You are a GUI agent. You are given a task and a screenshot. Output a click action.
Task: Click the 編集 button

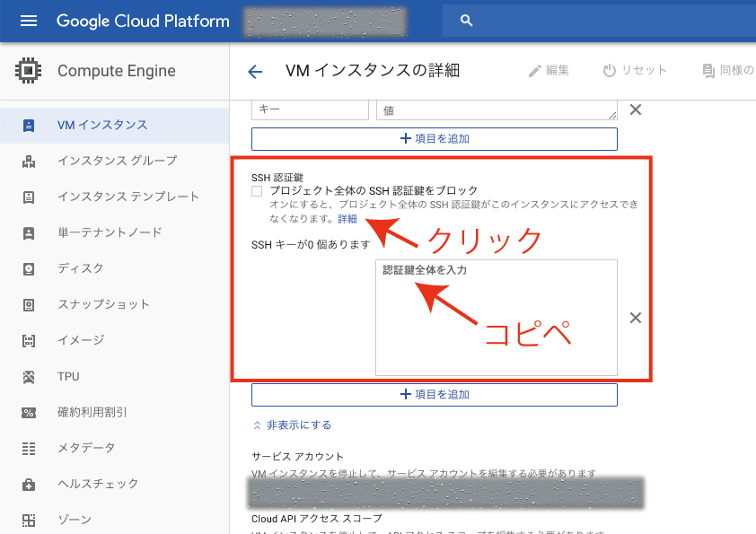[549, 70]
